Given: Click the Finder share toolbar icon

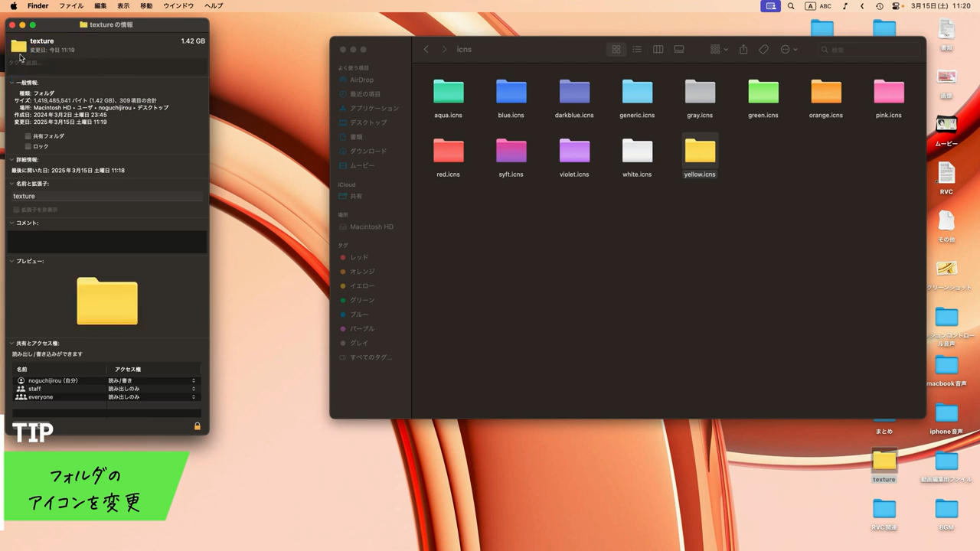Looking at the screenshot, I should click(x=743, y=50).
